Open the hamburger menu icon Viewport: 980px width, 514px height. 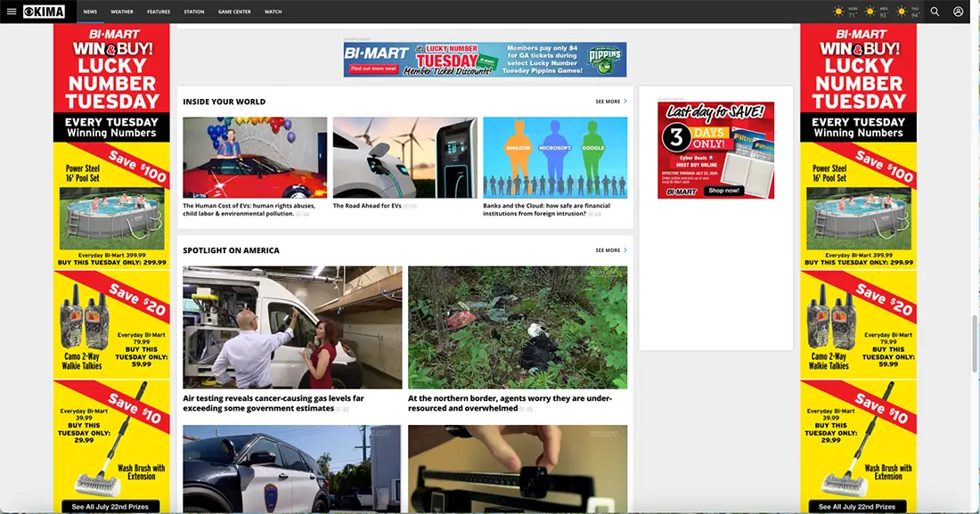(12, 12)
